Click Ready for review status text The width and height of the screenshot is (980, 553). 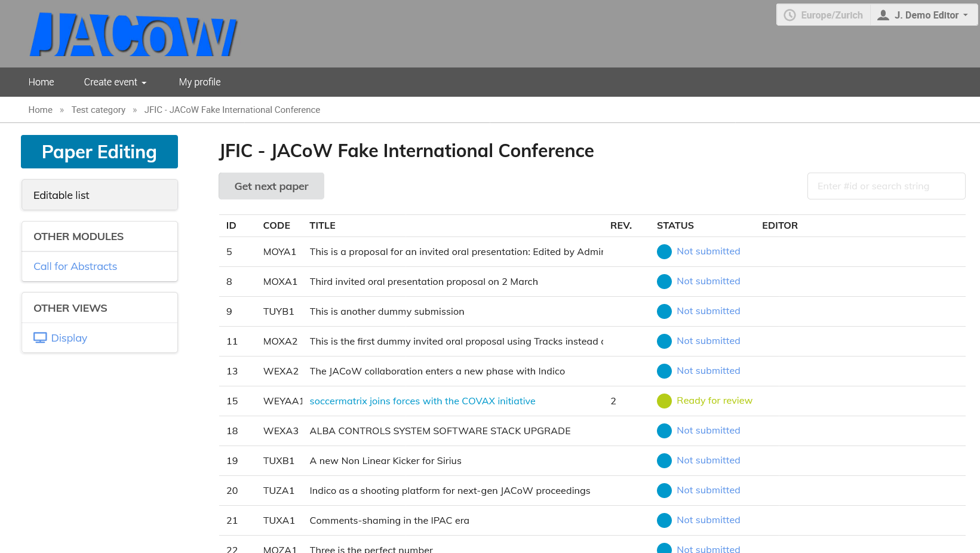(x=714, y=401)
